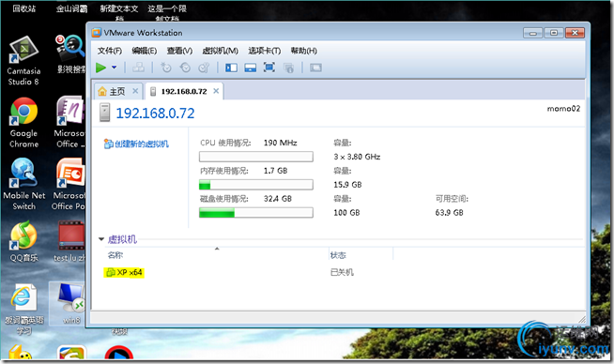Sort by the 状态 column header

click(338, 255)
